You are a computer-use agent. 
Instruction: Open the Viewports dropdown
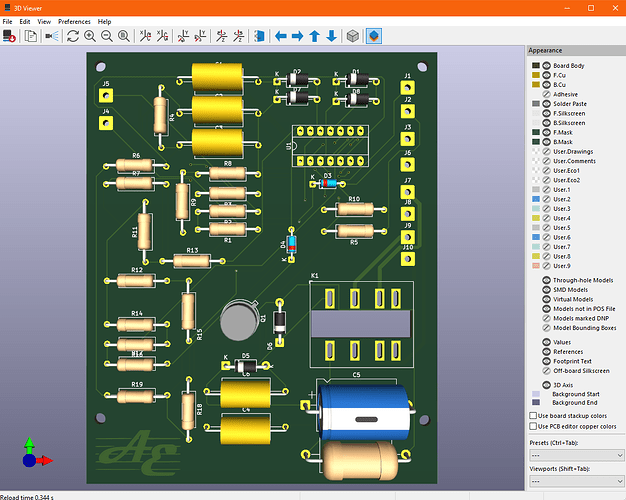click(576, 481)
